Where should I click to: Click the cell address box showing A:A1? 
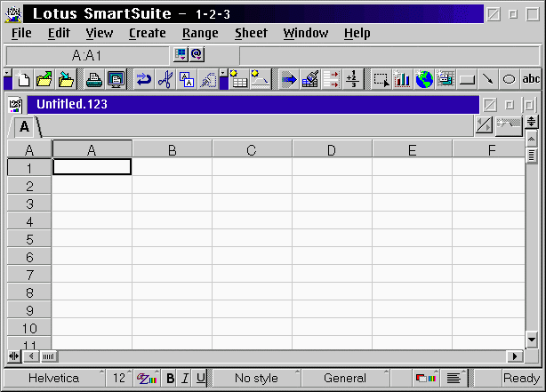[x=87, y=55]
